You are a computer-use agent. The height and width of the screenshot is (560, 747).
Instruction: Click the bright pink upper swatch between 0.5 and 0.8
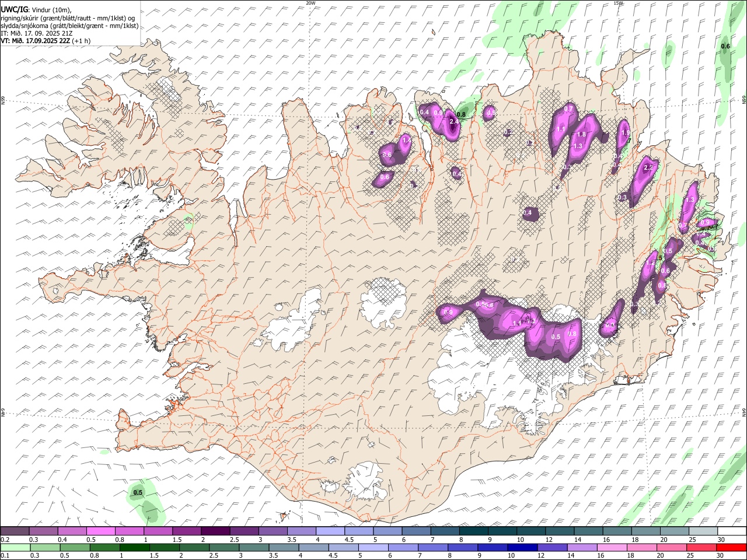101,531
